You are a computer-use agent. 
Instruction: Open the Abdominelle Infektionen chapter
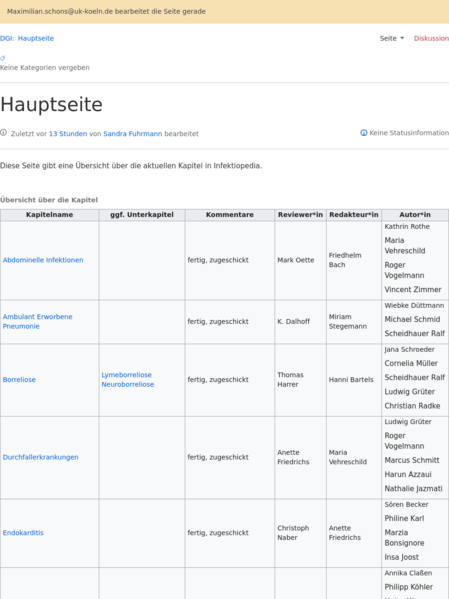[43, 260]
